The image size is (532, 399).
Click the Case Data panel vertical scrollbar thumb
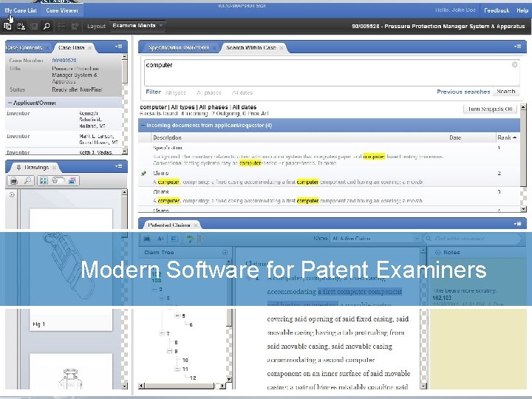click(125, 72)
